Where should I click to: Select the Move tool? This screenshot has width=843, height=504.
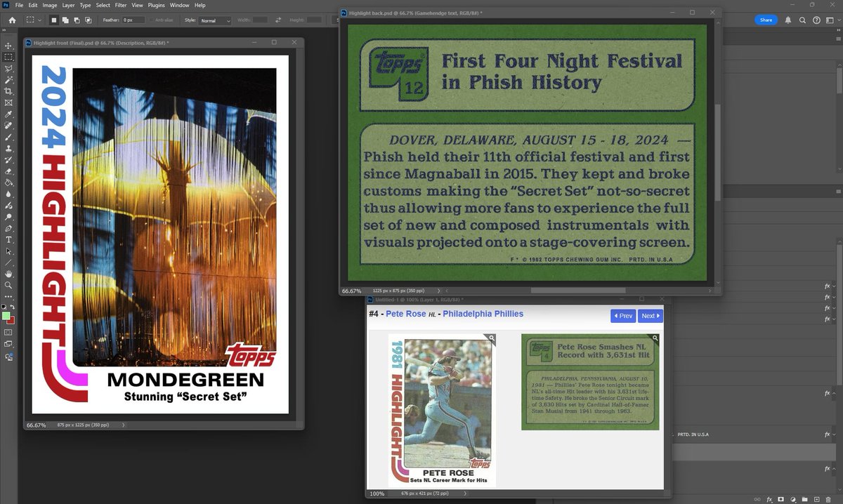tap(8, 46)
